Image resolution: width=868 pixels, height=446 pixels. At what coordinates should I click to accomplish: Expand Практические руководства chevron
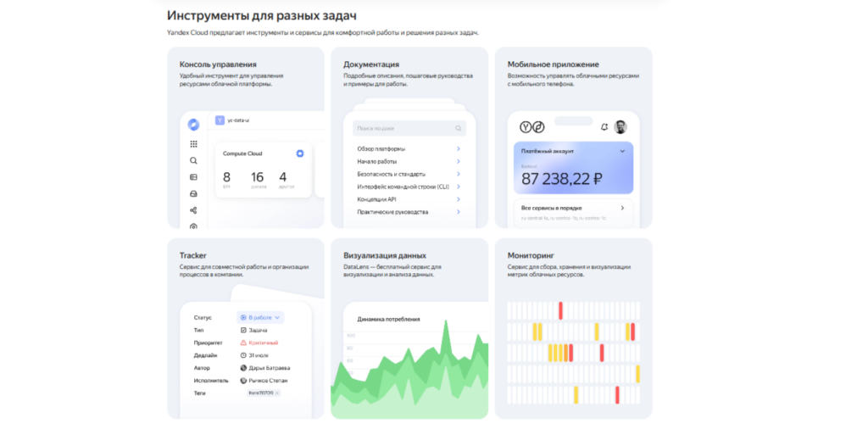[459, 212]
